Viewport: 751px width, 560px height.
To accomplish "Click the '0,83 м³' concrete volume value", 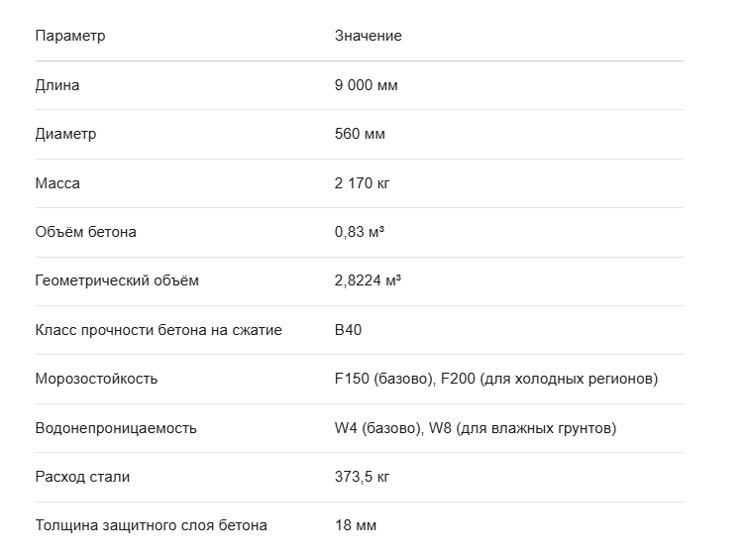I will pos(360,232).
